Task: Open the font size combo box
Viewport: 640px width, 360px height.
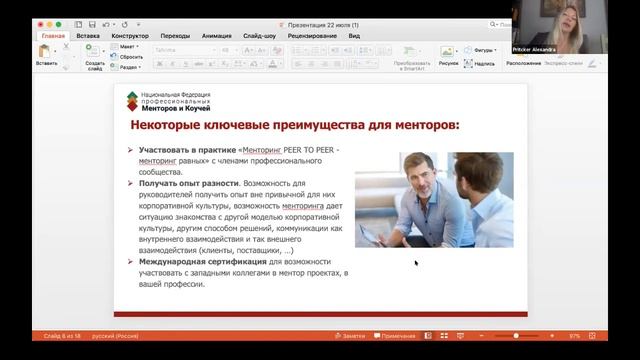Action: [229, 50]
